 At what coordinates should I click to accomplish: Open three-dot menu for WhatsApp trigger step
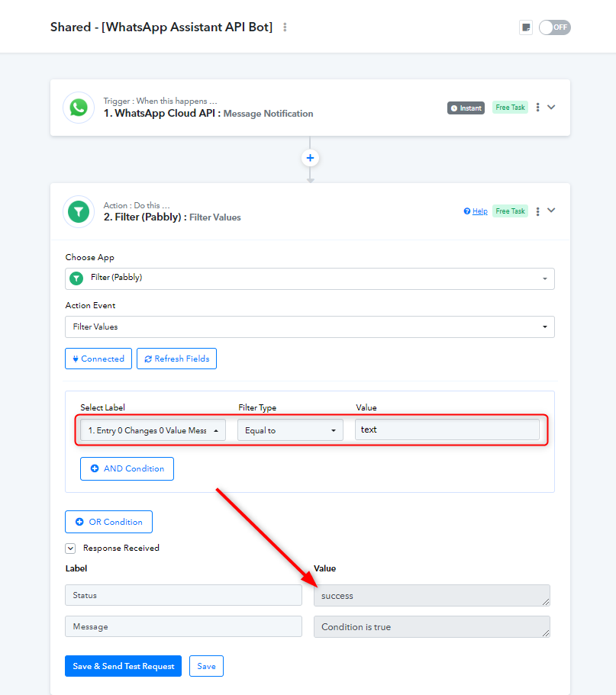click(537, 108)
